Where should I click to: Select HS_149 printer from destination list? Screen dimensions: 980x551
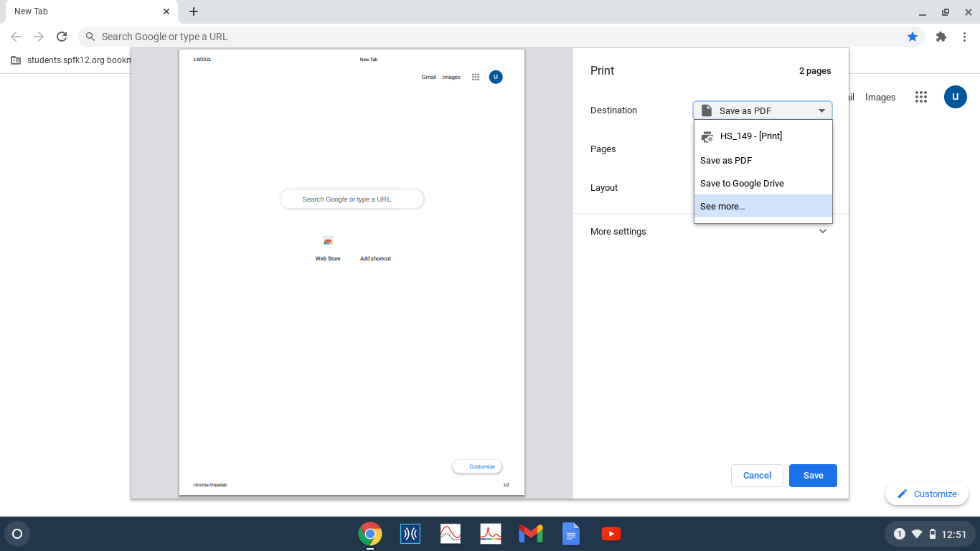click(x=750, y=136)
